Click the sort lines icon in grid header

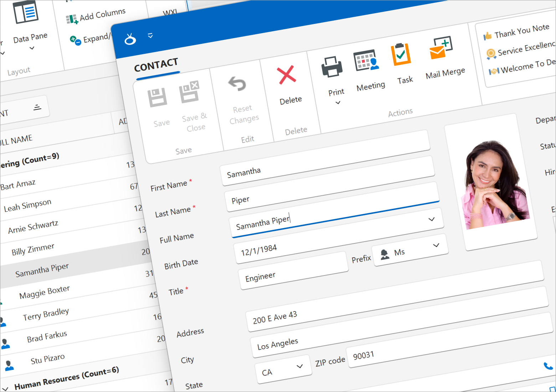tap(37, 107)
